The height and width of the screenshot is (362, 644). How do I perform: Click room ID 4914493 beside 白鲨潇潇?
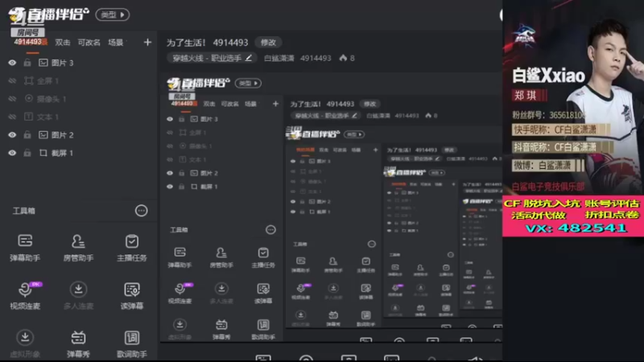click(x=316, y=58)
